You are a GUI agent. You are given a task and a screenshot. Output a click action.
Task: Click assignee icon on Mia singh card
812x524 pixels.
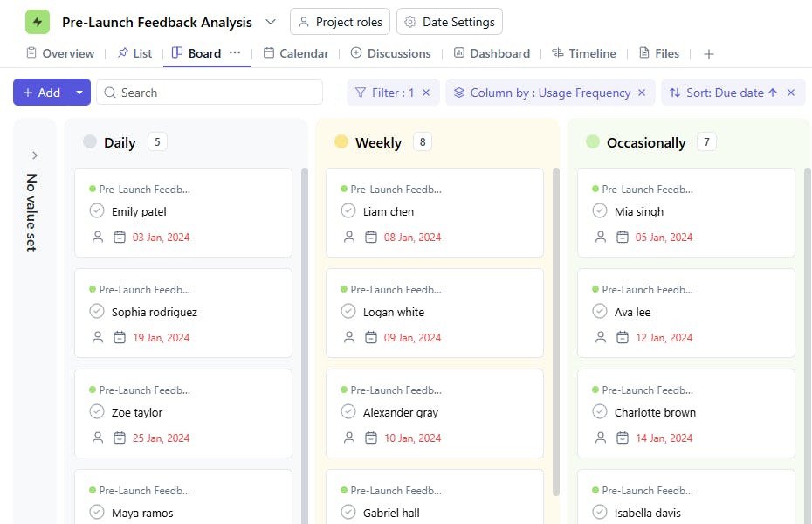pyautogui.click(x=600, y=237)
